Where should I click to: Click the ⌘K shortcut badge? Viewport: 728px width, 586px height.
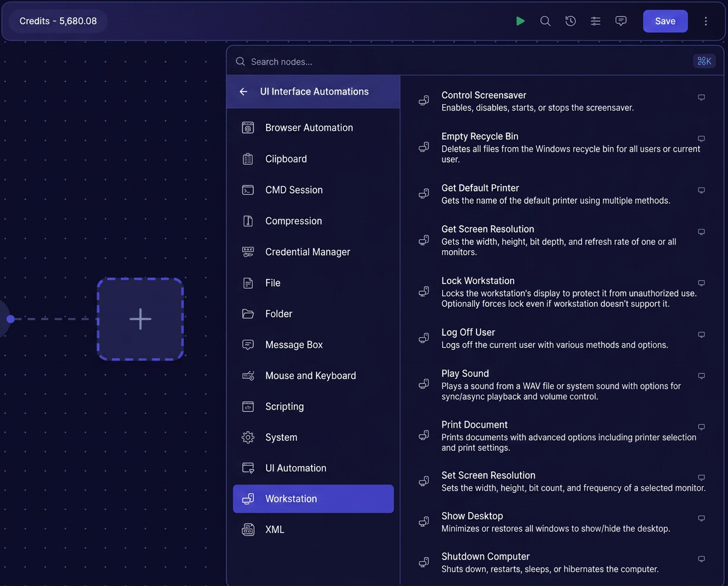(704, 61)
